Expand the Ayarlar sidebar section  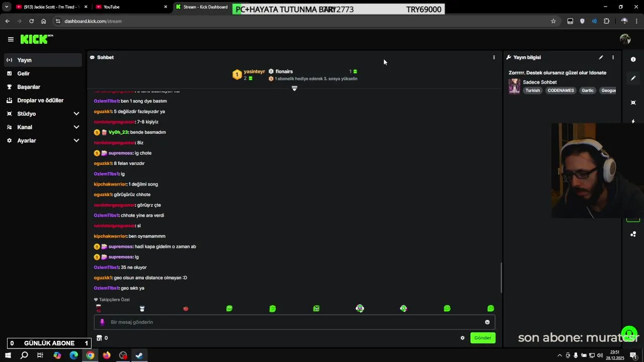[76, 141]
